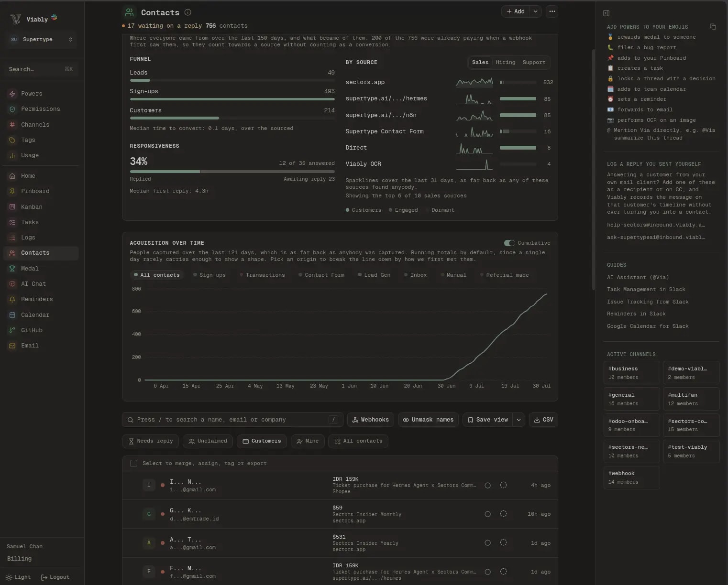
Task: Switch to the Support source tab
Action: point(534,63)
